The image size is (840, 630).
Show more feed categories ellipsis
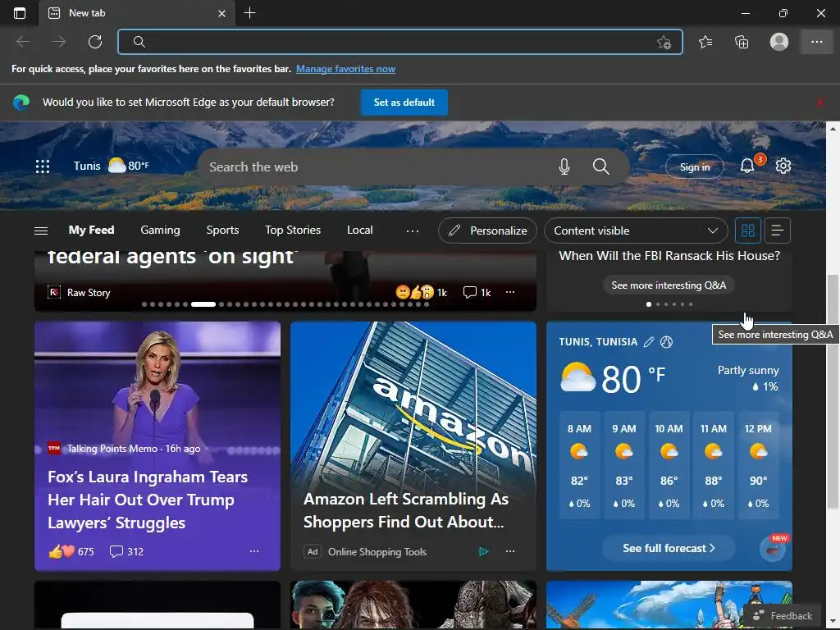tap(413, 231)
